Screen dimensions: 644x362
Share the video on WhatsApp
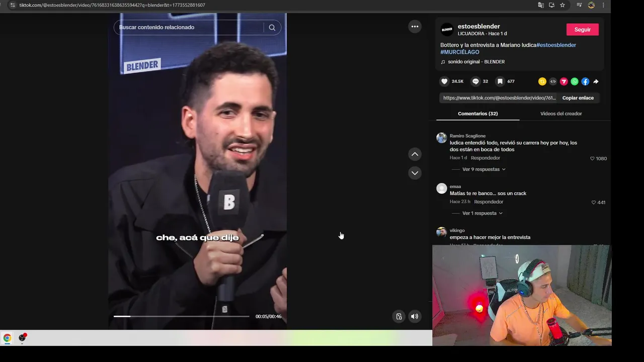pos(575,81)
